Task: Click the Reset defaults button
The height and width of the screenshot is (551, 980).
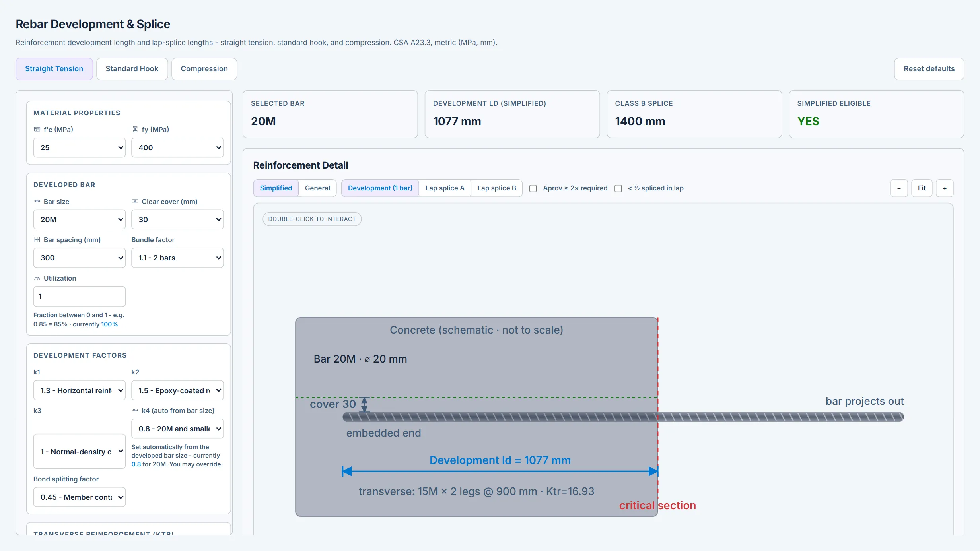Action: coord(929,69)
